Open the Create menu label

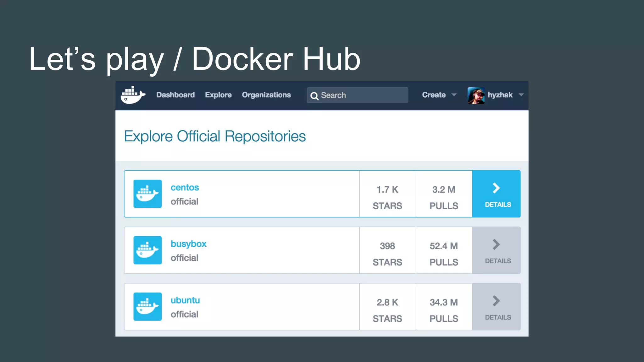[x=434, y=95]
